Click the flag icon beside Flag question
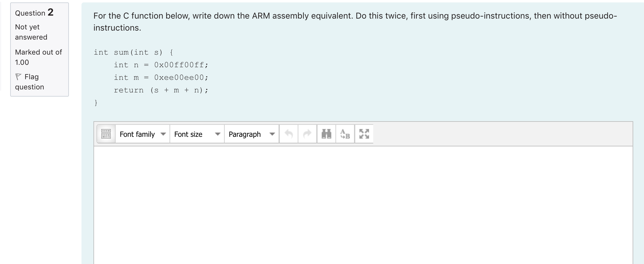644x264 pixels. coord(19,77)
